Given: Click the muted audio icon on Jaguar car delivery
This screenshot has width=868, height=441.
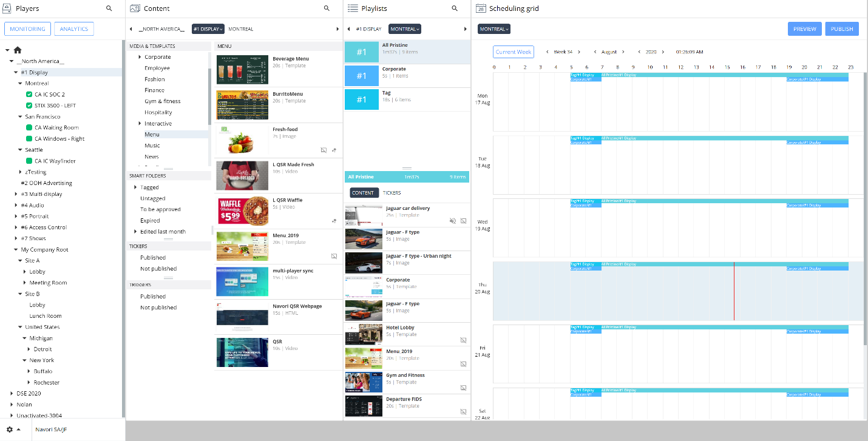Looking at the screenshot, I should click(453, 221).
